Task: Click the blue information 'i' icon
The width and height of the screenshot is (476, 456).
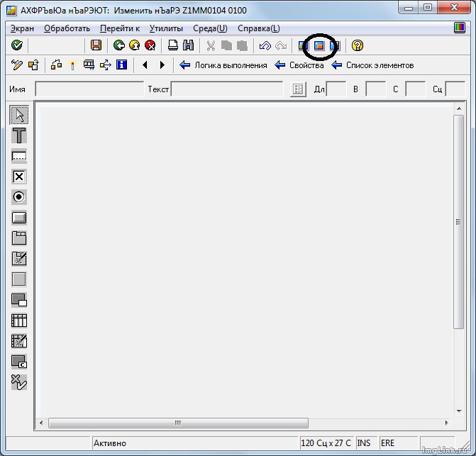Action: coord(121,65)
